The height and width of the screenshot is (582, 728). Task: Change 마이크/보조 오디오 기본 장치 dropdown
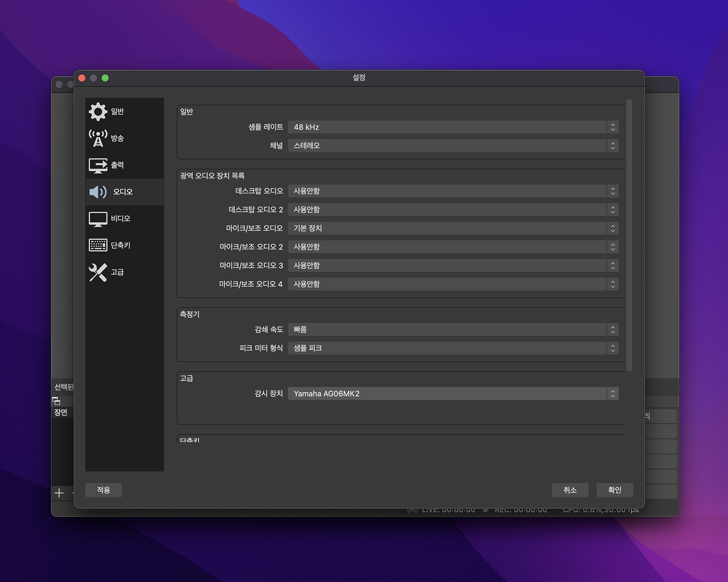[453, 228]
